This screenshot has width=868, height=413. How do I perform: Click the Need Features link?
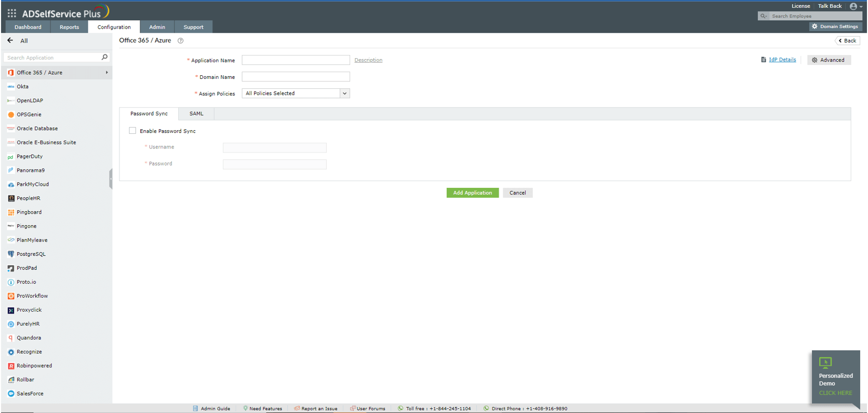(265, 409)
